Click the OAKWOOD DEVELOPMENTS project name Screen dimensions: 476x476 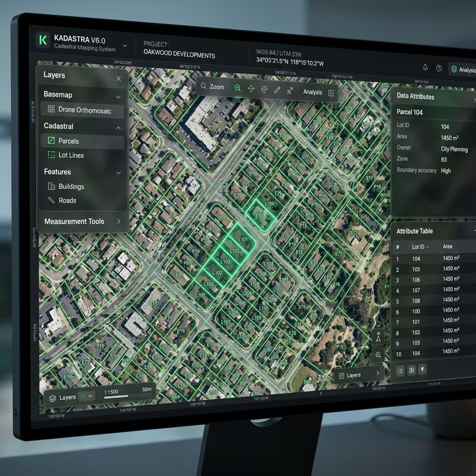(179, 54)
